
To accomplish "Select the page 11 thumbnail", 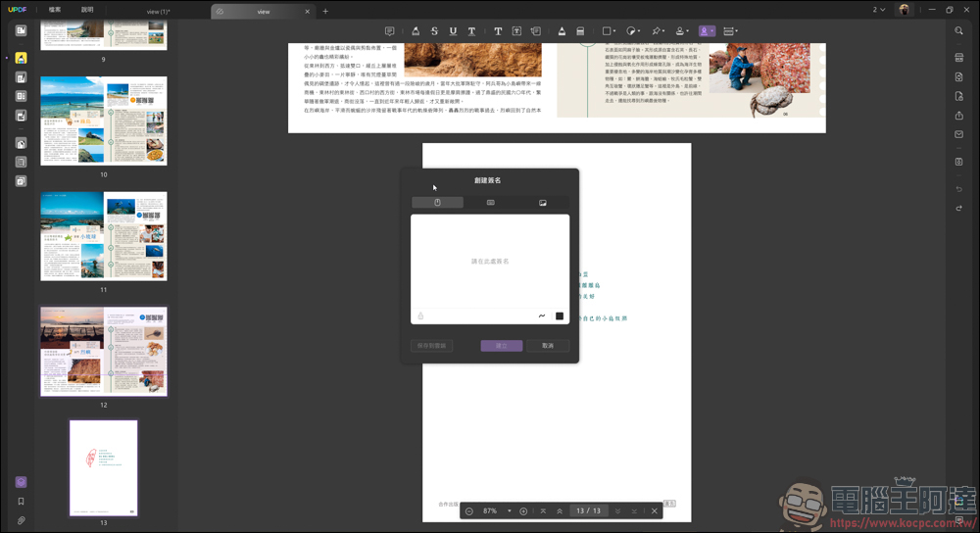I will (x=104, y=236).
